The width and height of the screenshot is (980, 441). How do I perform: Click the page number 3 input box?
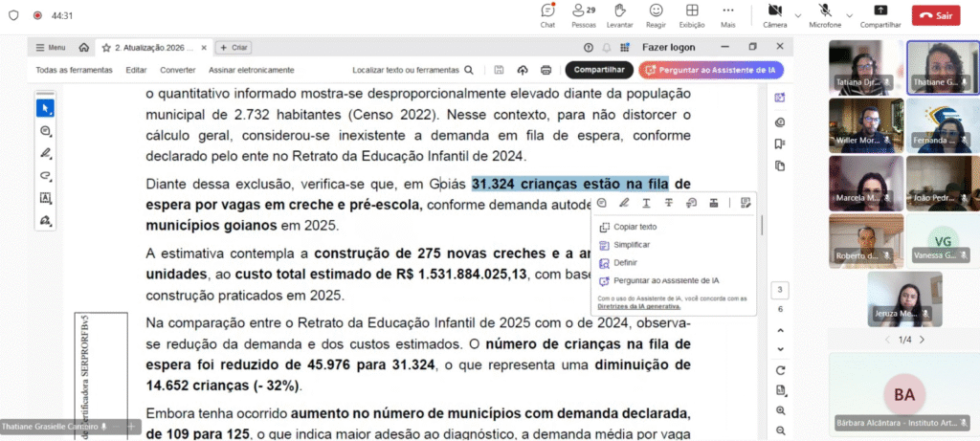pos(781,290)
